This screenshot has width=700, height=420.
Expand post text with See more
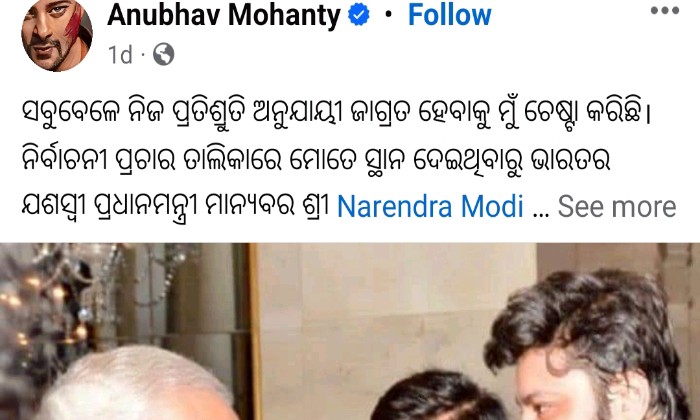617,207
